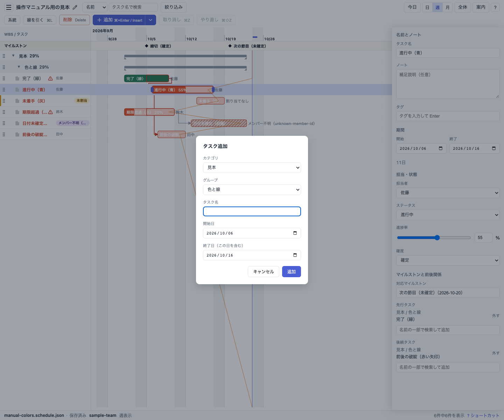The height and width of the screenshot is (420, 504).
Task: Open the 追加 split-button arrow
Action: point(150,20)
